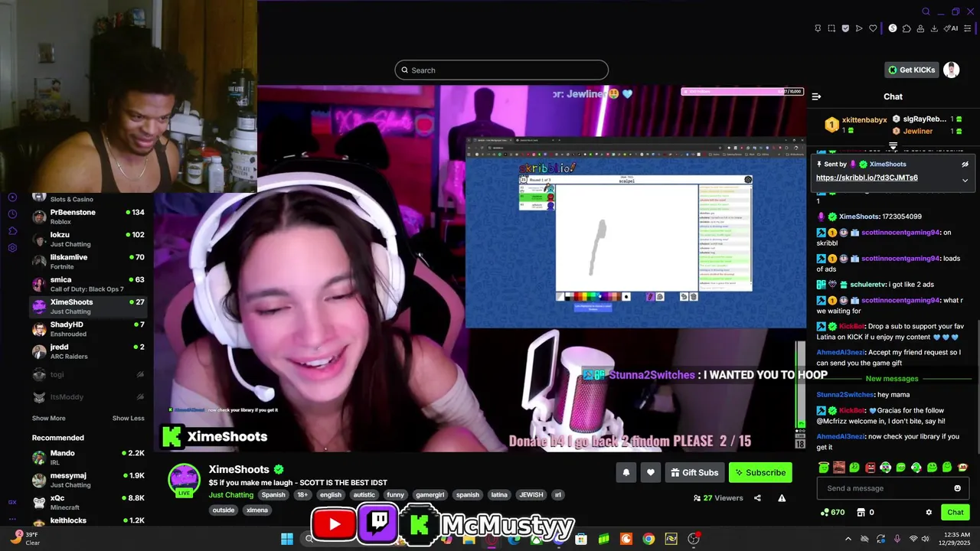980x551 pixels.
Task: Collapse sidebar list with Show Less
Action: [x=129, y=418]
